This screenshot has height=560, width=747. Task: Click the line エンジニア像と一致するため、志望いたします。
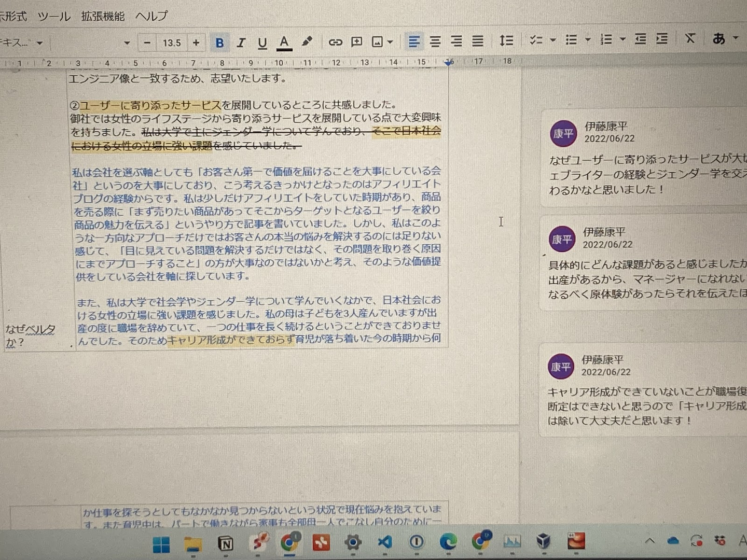click(178, 78)
